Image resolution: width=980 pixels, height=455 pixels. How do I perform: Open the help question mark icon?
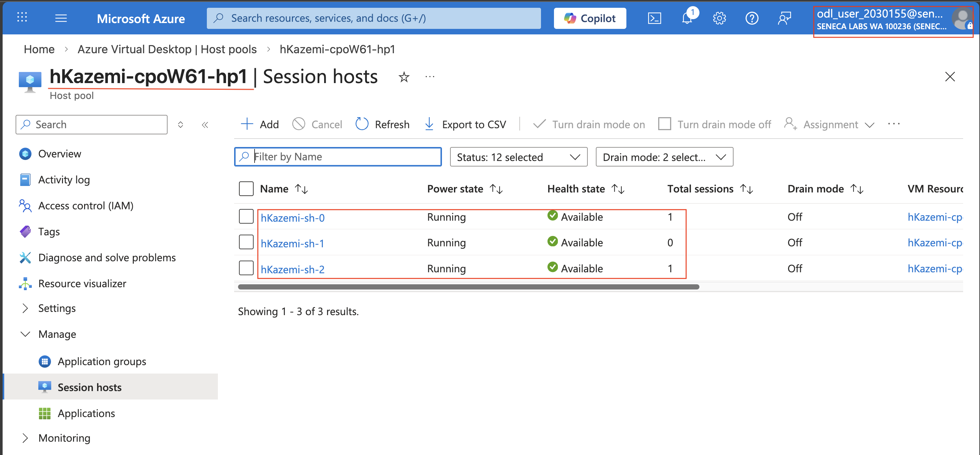(752, 18)
